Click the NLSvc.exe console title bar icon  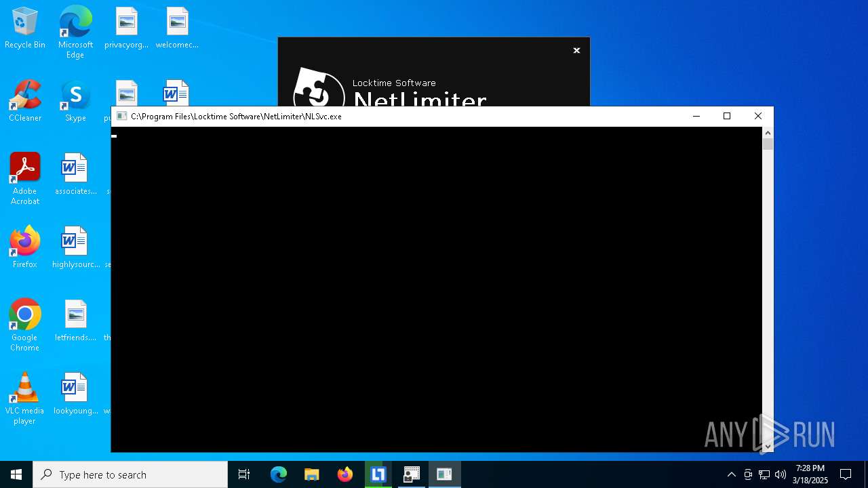121,116
